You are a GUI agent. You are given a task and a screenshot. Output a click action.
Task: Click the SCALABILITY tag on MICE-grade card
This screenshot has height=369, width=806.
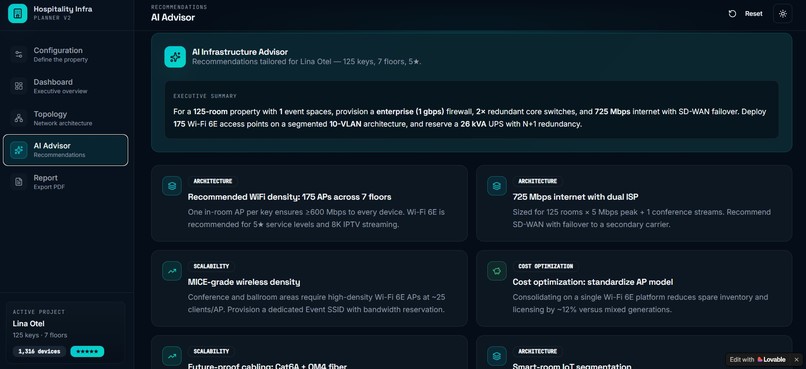[x=211, y=266]
